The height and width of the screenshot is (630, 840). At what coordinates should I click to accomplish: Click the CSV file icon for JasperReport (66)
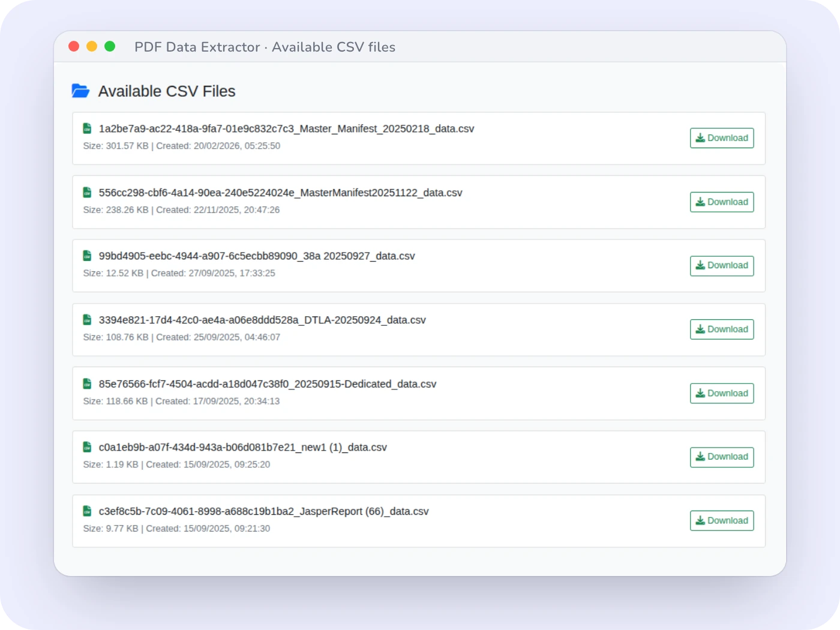coord(87,511)
